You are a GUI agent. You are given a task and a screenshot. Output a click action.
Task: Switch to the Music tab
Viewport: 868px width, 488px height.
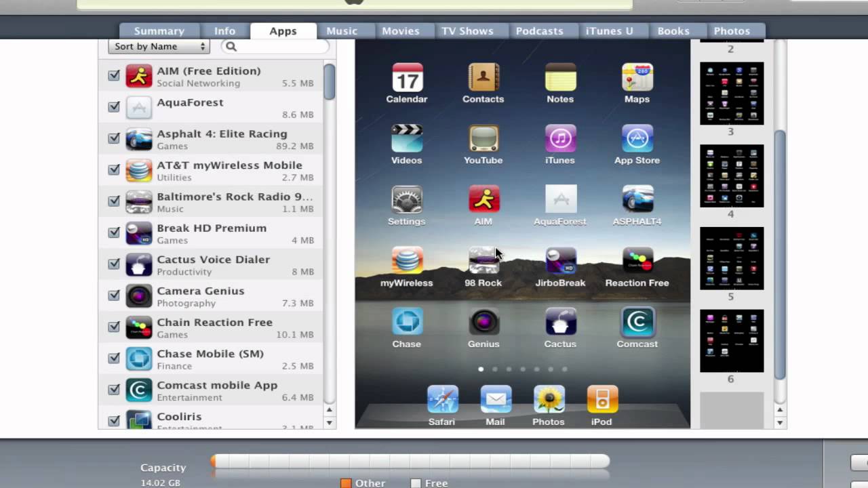(342, 31)
